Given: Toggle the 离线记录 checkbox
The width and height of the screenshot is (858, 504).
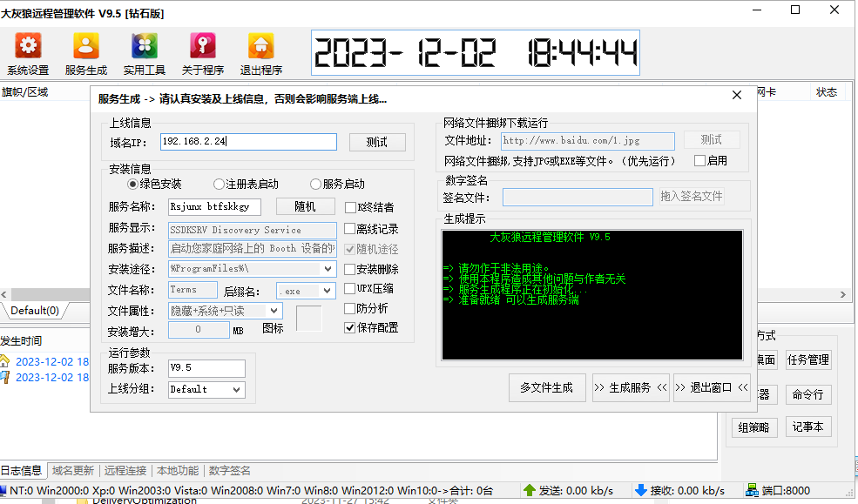Looking at the screenshot, I should point(350,228).
